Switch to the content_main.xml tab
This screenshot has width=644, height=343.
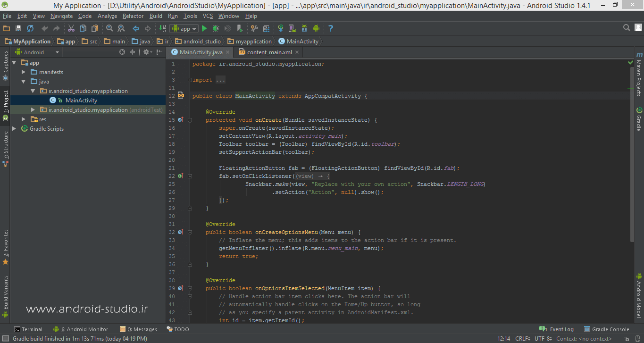click(269, 52)
